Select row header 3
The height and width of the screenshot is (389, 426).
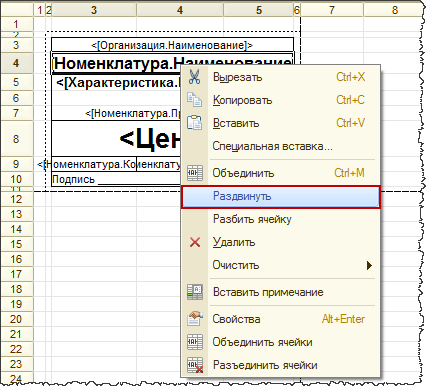tap(17, 45)
